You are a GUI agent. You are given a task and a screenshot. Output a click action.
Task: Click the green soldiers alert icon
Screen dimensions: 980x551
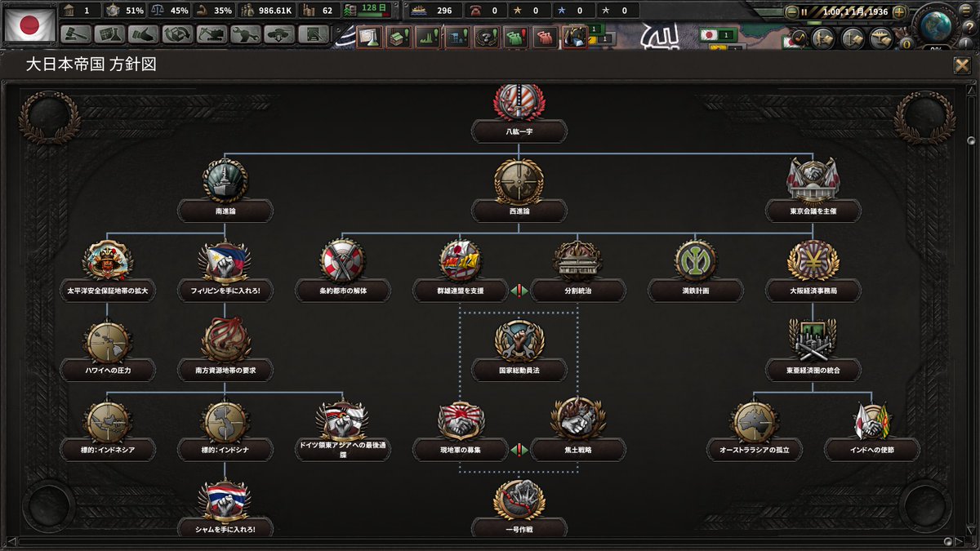click(x=515, y=37)
